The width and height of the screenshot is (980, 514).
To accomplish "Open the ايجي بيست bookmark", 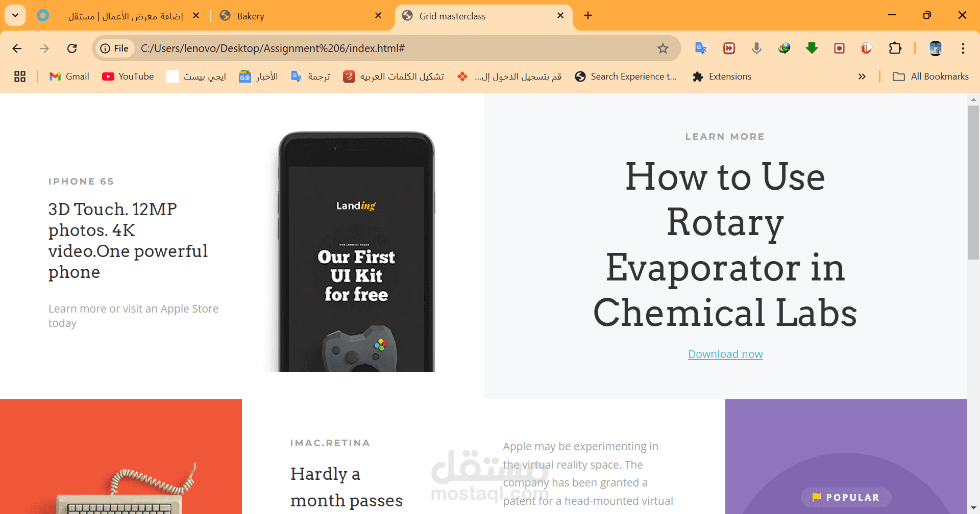I will pyautogui.click(x=197, y=76).
